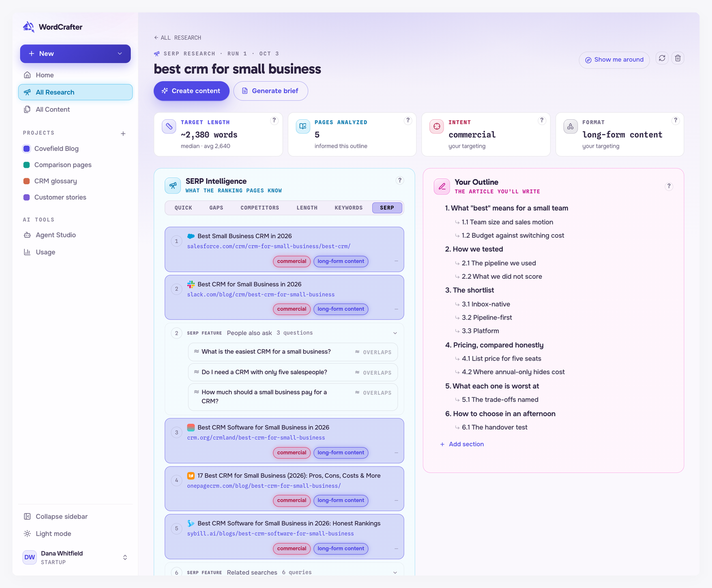Click Your Outline help icon
Viewport: 712px width, 588px height.
tap(669, 186)
